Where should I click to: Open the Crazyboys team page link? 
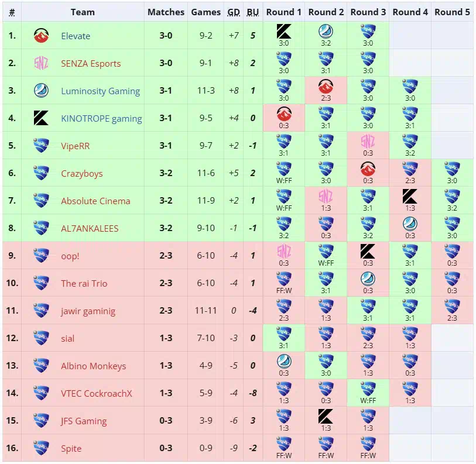81,174
